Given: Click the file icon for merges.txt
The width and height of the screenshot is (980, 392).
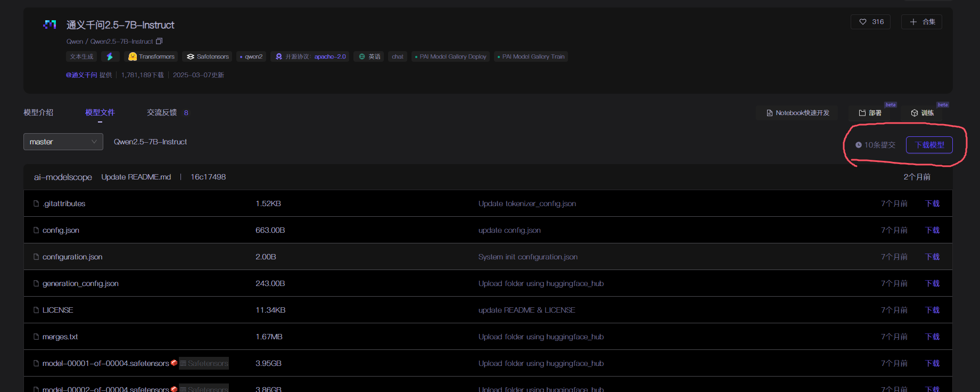Looking at the screenshot, I should [36, 337].
